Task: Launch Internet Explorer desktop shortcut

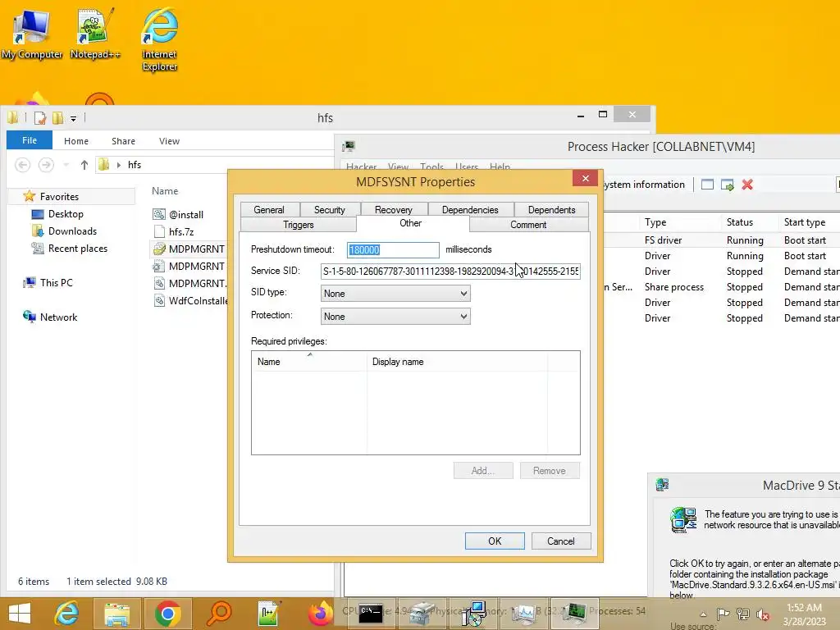Action: coord(159,39)
